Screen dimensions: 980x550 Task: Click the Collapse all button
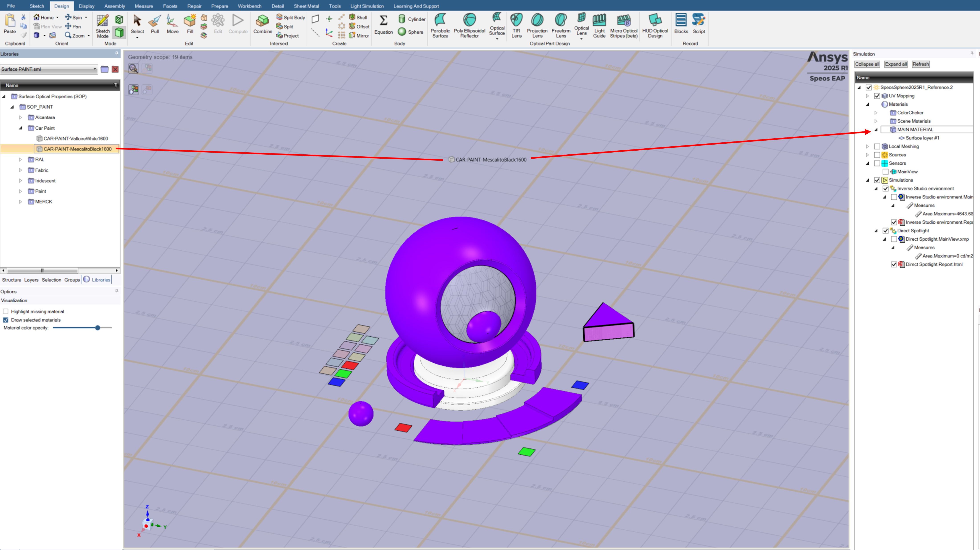[867, 64]
